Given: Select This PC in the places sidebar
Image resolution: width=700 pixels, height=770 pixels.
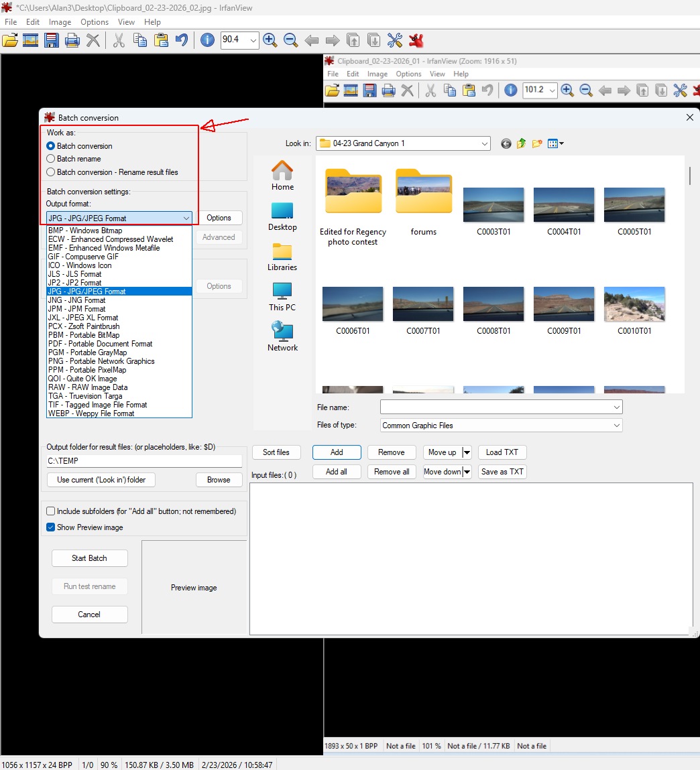Looking at the screenshot, I should [282, 296].
